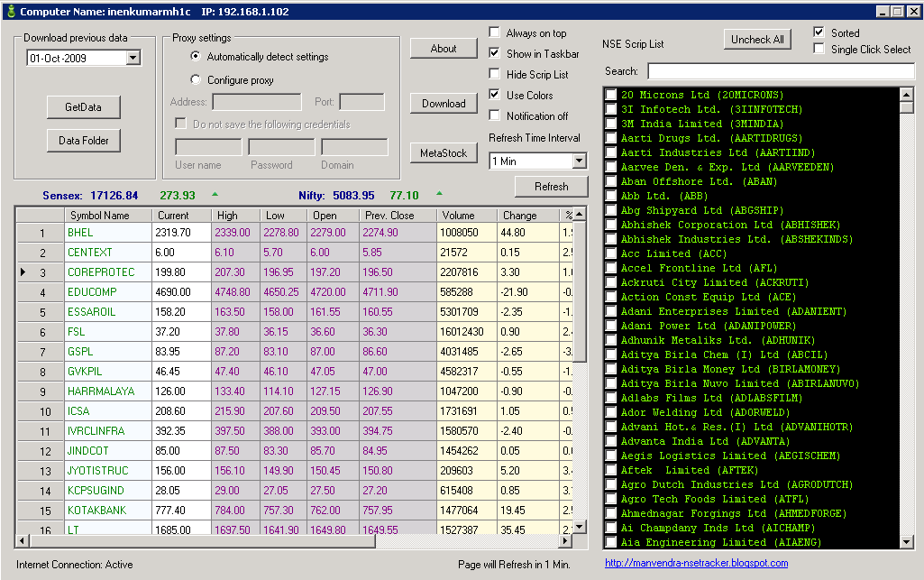The image size is (924, 580).
Task: Select Acc Limited (ACC) checkbox
Action: tap(611, 253)
